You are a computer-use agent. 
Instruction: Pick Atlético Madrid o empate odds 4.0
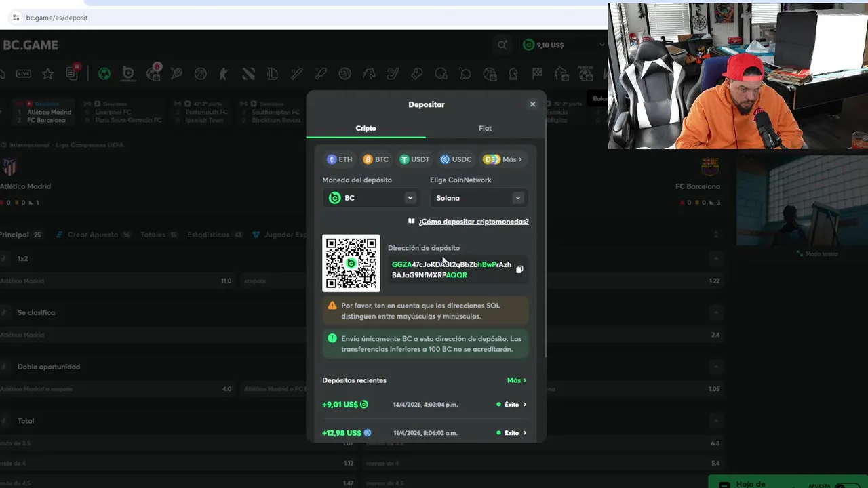tap(117, 389)
